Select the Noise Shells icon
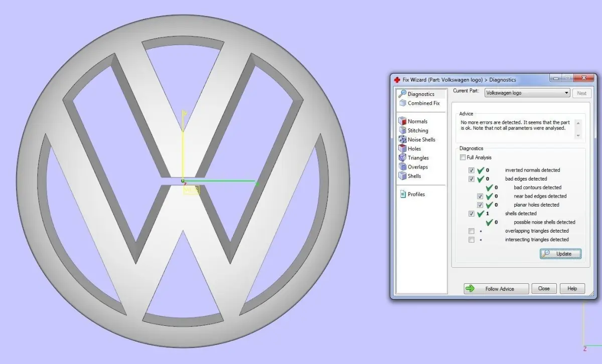 (x=402, y=139)
